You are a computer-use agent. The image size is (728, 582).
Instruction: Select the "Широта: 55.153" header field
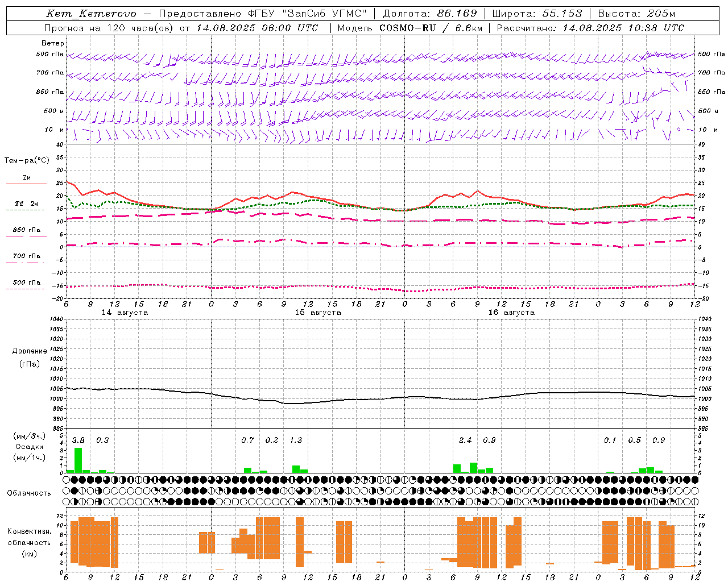(x=537, y=14)
